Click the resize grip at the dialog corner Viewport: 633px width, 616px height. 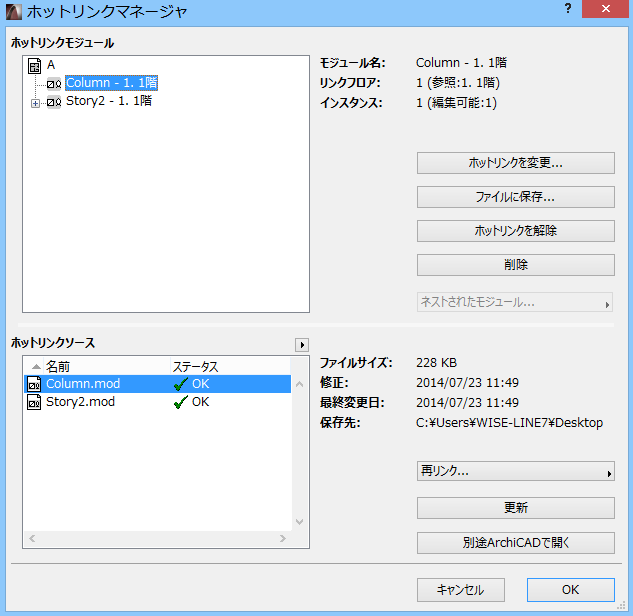click(x=621, y=606)
